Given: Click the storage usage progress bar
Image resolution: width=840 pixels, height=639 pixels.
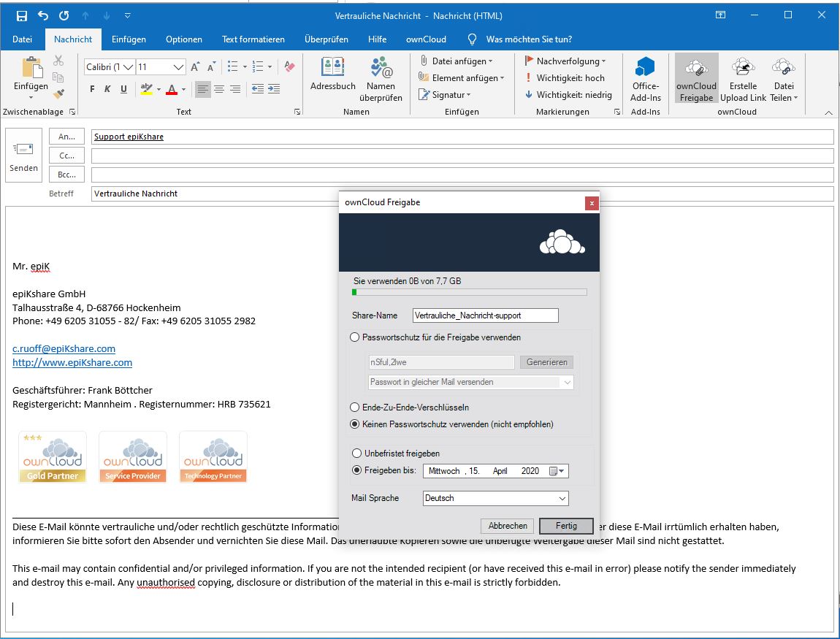Looking at the screenshot, I should click(x=469, y=292).
